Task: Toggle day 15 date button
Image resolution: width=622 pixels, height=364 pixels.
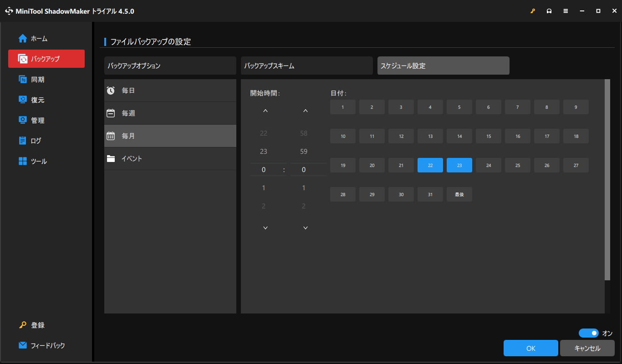Action: pyautogui.click(x=489, y=136)
